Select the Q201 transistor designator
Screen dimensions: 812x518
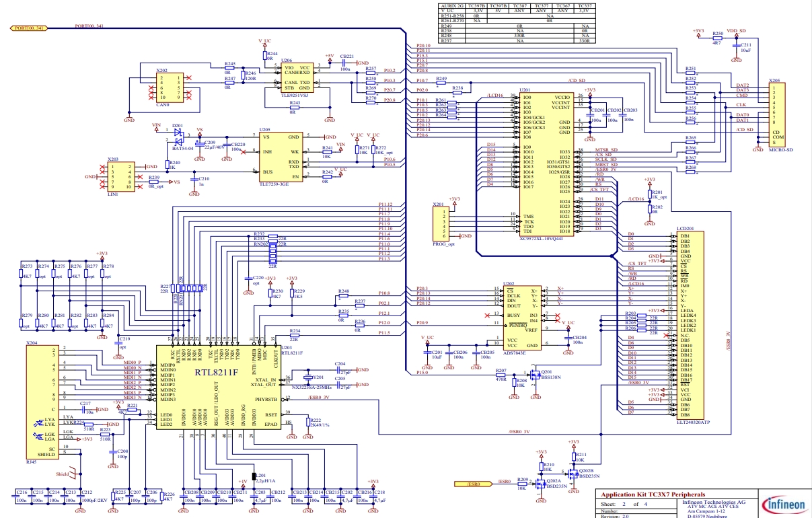pyautogui.click(x=546, y=372)
